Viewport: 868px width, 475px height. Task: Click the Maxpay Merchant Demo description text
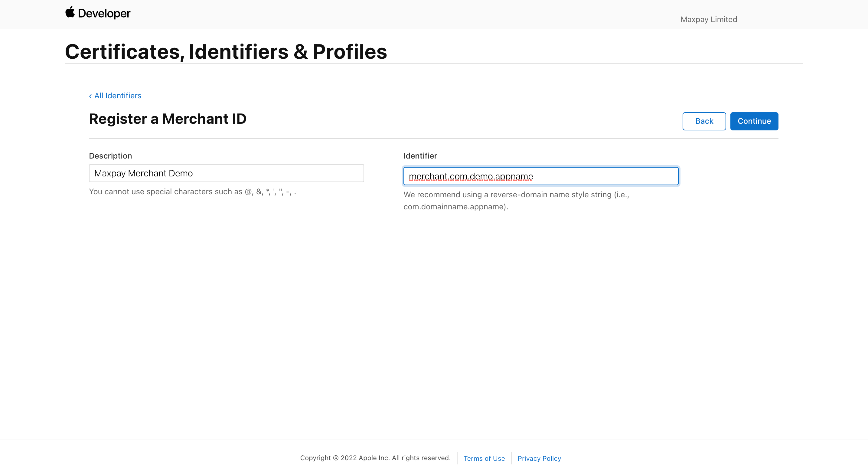[x=144, y=173]
